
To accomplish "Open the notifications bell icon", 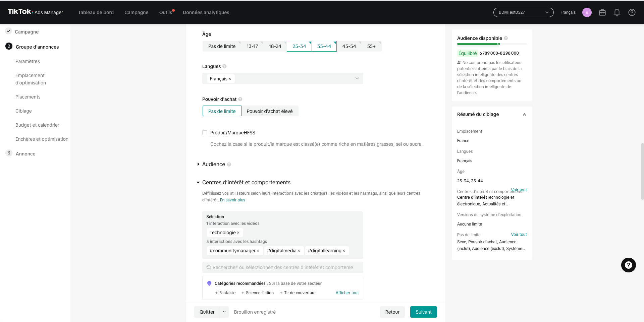I will (617, 12).
